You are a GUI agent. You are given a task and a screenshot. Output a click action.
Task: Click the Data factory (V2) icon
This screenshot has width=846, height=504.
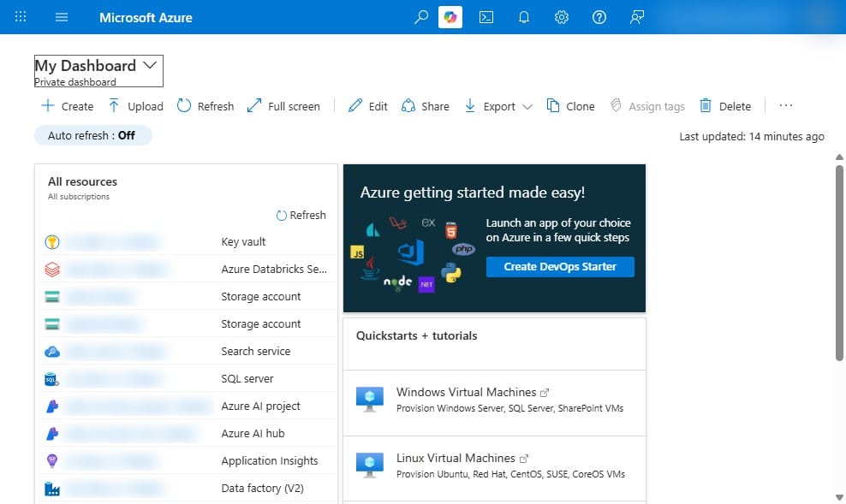click(52, 489)
